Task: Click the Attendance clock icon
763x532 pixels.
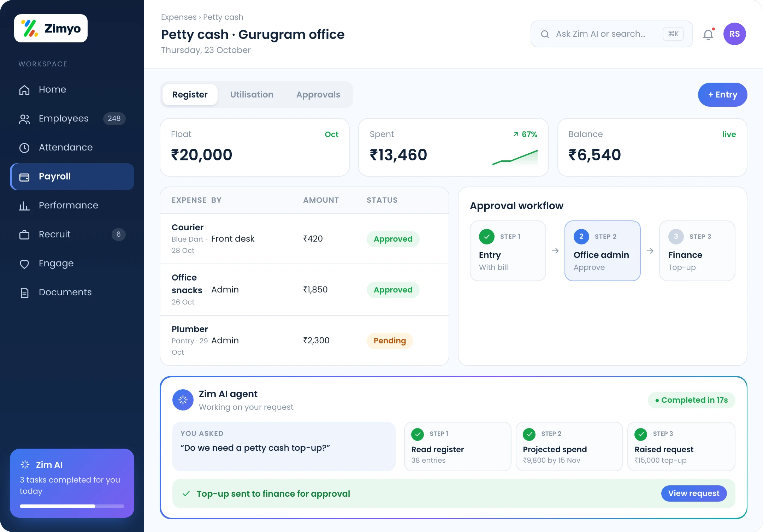Action: click(24, 148)
